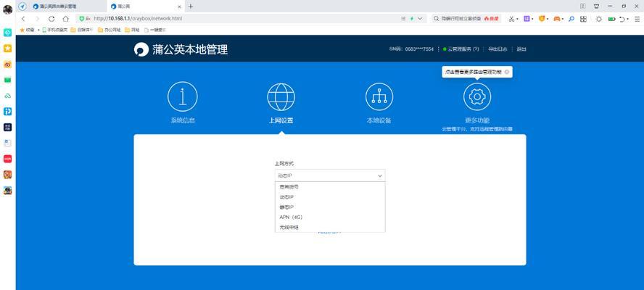Click the blue P sidebar icon

coord(7,112)
